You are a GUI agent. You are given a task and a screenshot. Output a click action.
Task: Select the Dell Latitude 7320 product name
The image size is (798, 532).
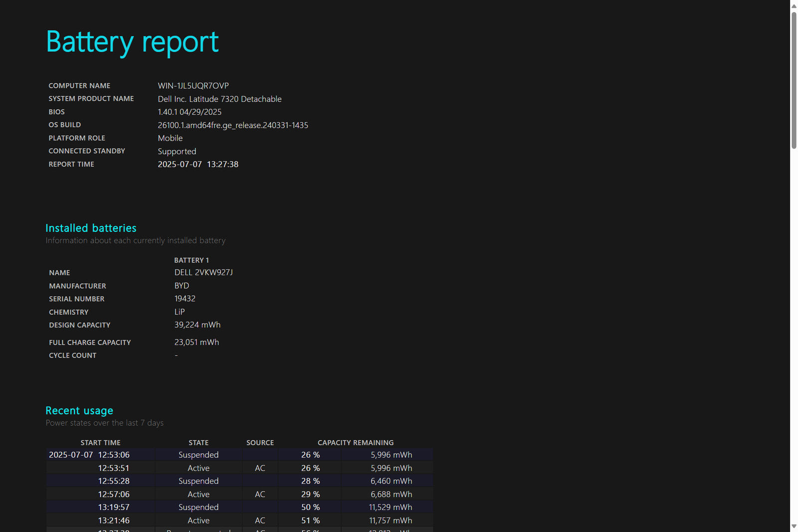(x=219, y=99)
